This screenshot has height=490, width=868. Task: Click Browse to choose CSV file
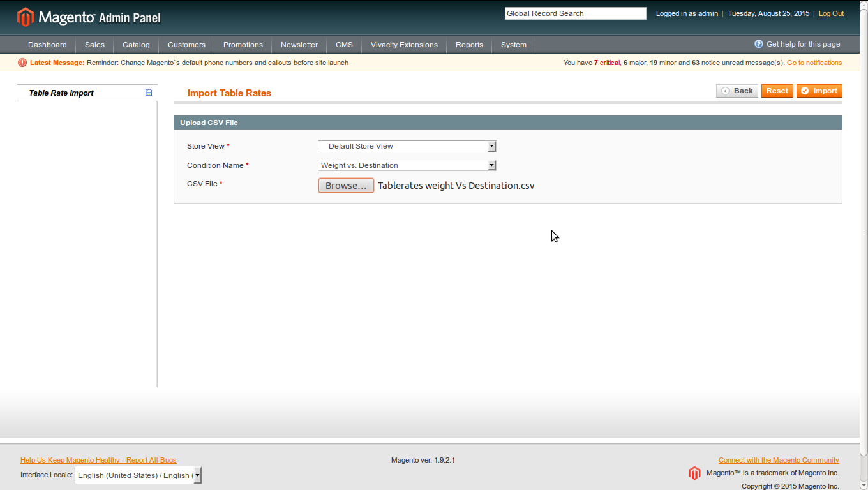346,186
